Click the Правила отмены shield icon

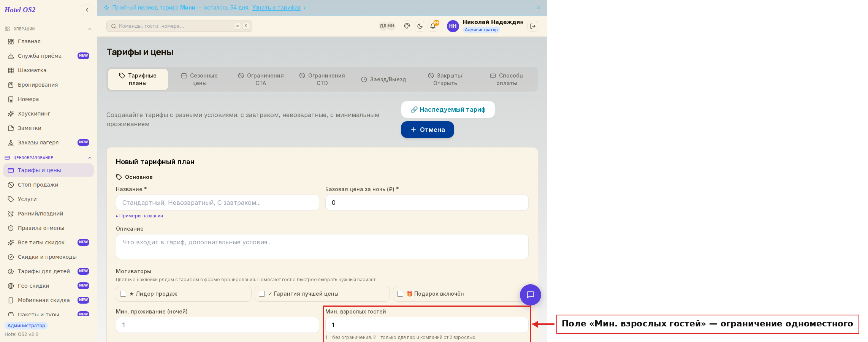click(11, 228)
